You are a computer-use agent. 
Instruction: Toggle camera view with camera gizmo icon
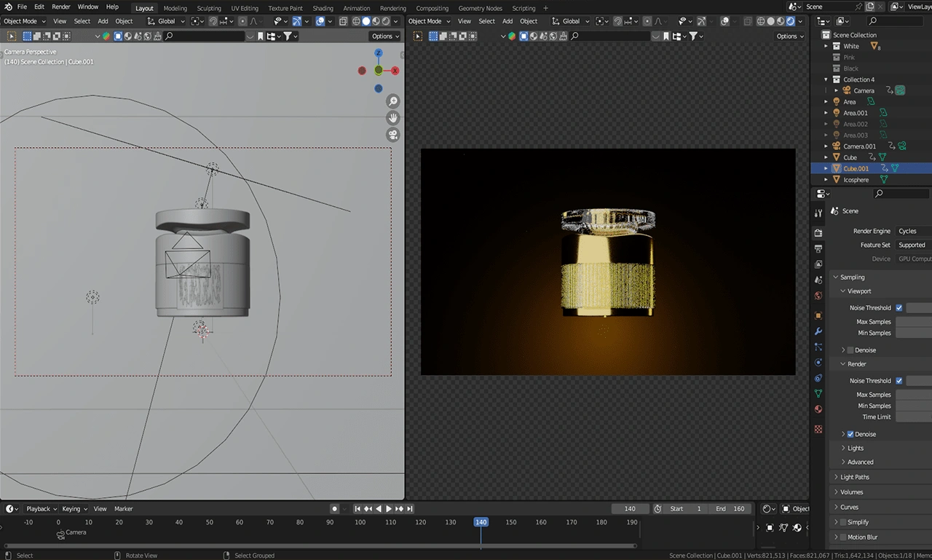(x=392, y=135)
